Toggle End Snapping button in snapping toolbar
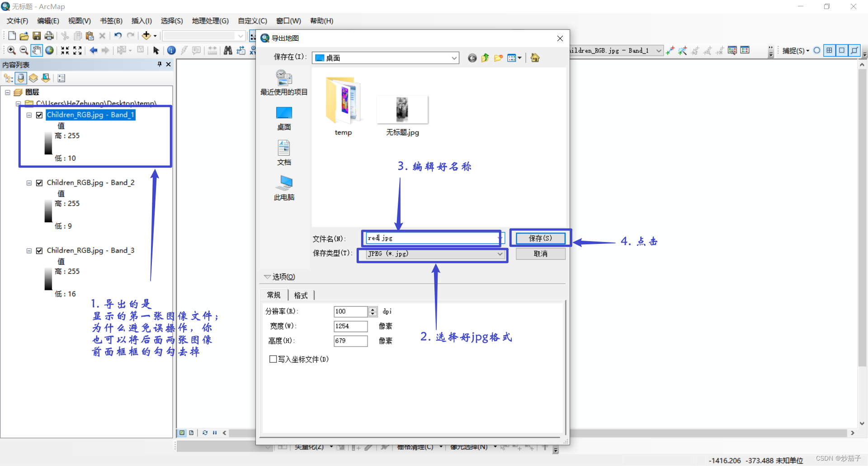 [829, 50]
